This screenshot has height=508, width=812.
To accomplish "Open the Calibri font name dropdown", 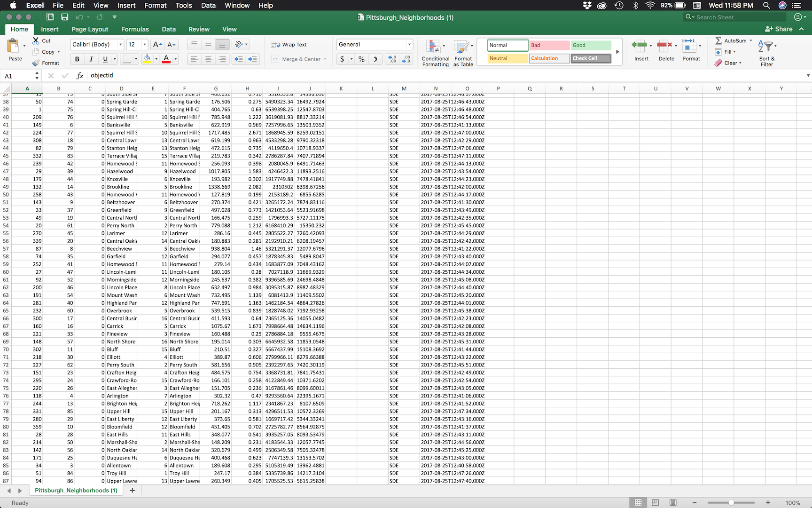I will (120, 44).
